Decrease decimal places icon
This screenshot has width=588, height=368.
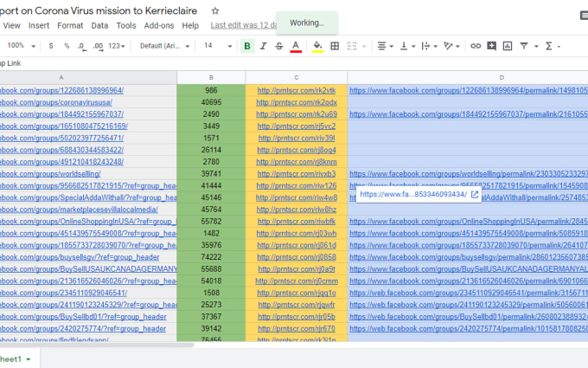[x=81, y=46]
